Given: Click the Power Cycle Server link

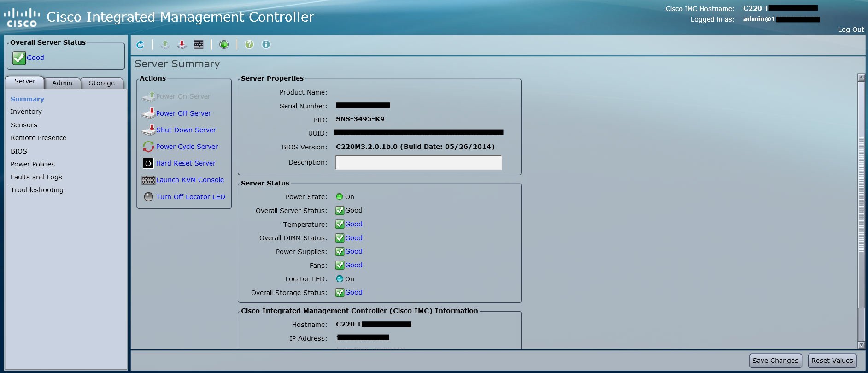Looking at the screenshot, I should 187,147.
